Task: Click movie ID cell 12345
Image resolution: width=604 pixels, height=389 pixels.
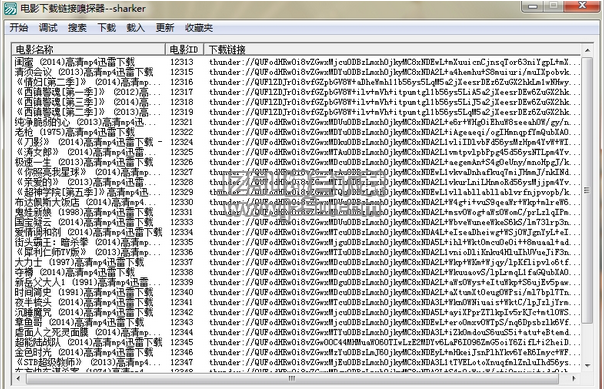Action: point(182,342)
